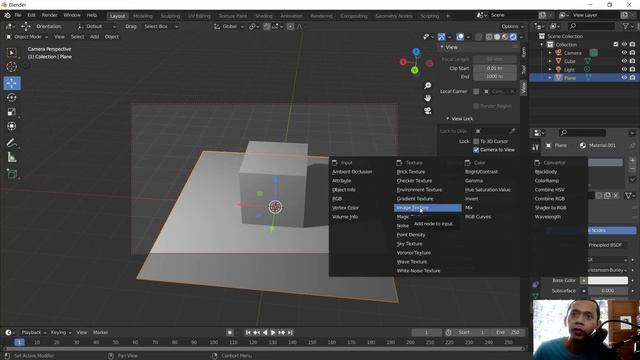Open the Object Mode dropdown
640x360 pixels.
click(x=27, y=37)
